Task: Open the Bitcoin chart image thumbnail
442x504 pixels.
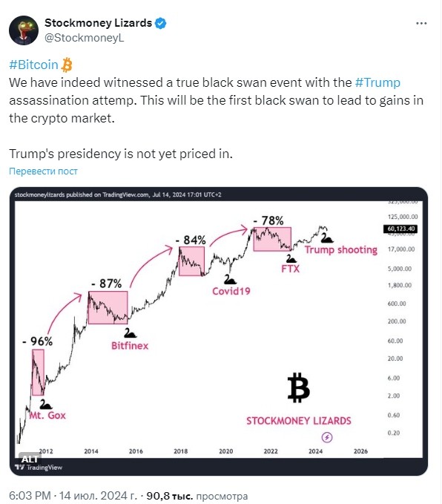Action: pyautogui.click(x=219, y=331)
